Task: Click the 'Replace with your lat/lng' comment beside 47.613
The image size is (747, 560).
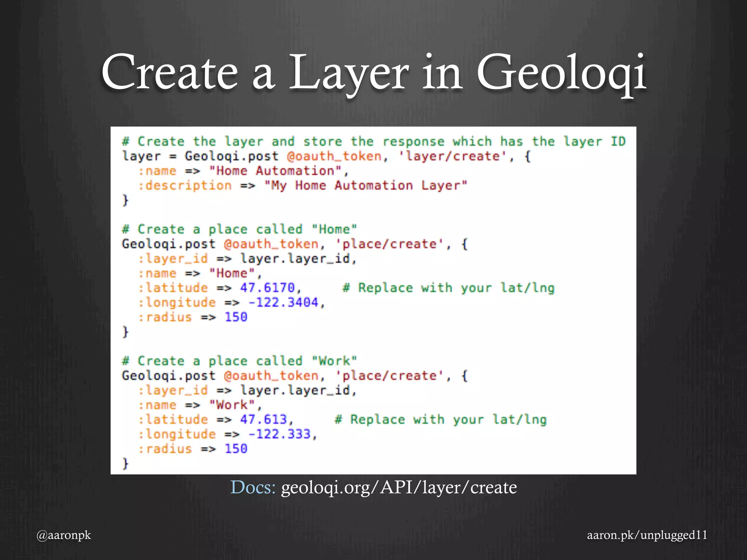Action: click(x=441, y=420)
